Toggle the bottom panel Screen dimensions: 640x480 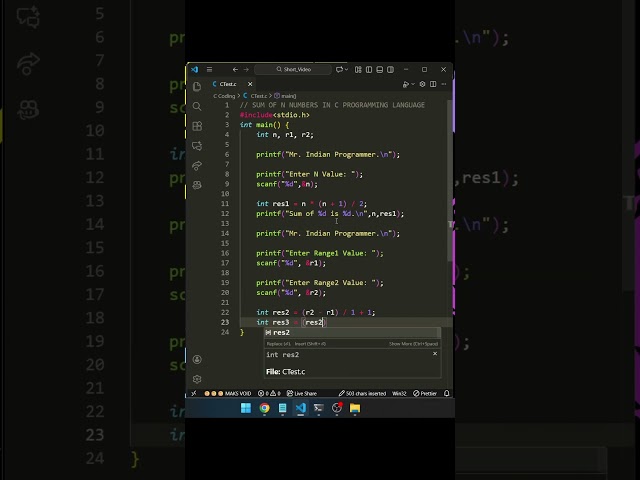(380, 69)
